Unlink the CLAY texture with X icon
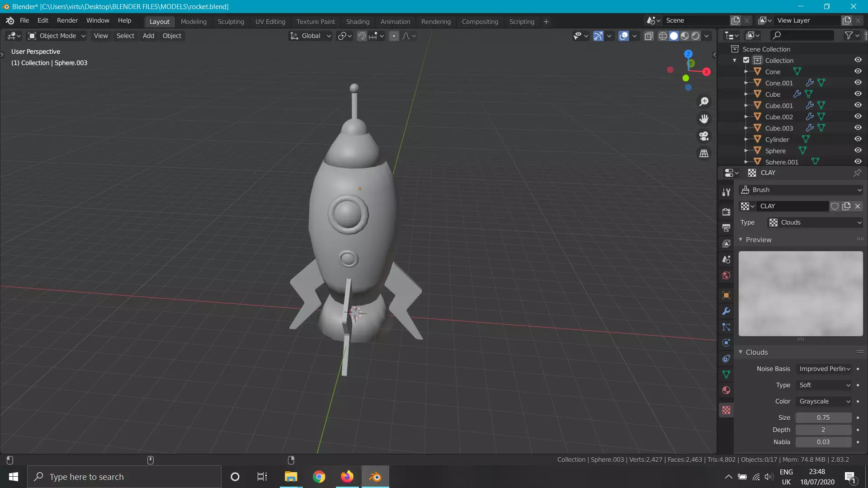The image size is (868, 488). [x=858, y=206]
